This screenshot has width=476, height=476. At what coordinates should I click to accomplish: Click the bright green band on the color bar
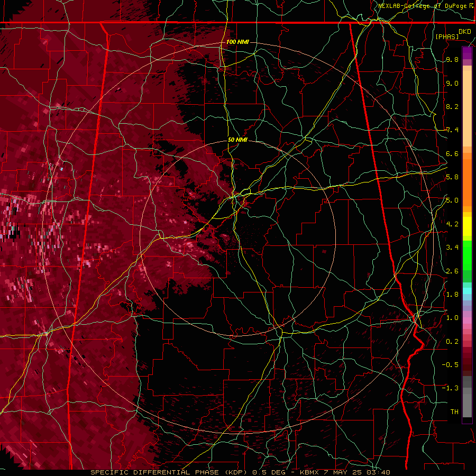tap(467, 255)
